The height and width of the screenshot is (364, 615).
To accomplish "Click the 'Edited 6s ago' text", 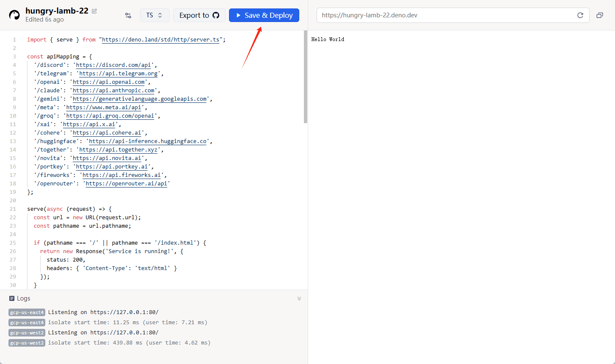I will [44, 19].
